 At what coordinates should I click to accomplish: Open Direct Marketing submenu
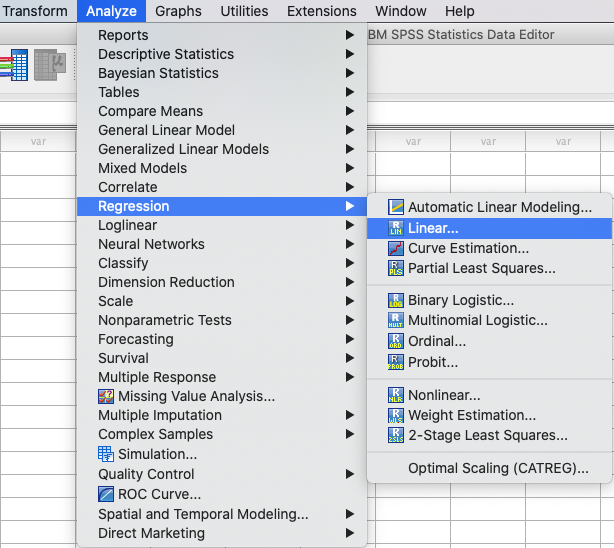222,534
